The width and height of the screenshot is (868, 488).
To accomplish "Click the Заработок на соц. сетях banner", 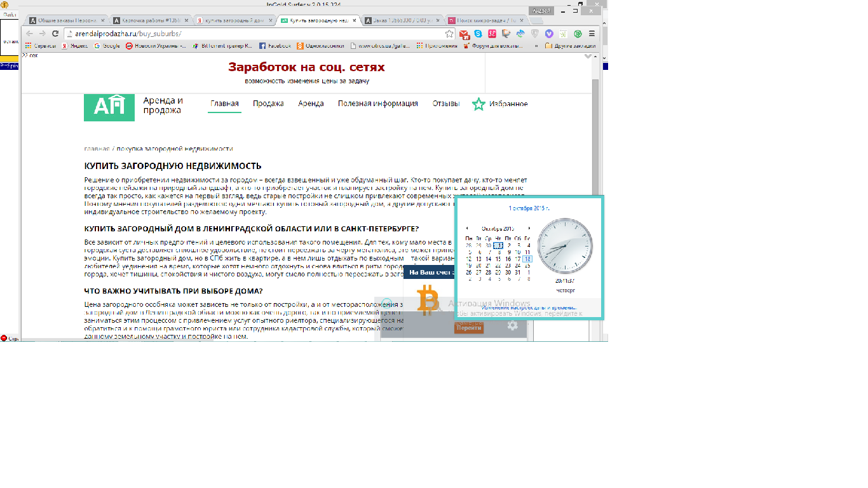I will (x=306, y=67).
